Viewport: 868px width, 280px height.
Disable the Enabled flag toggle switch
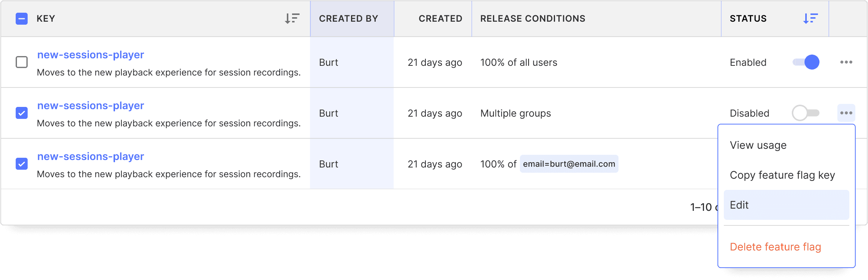coord(806,62)
